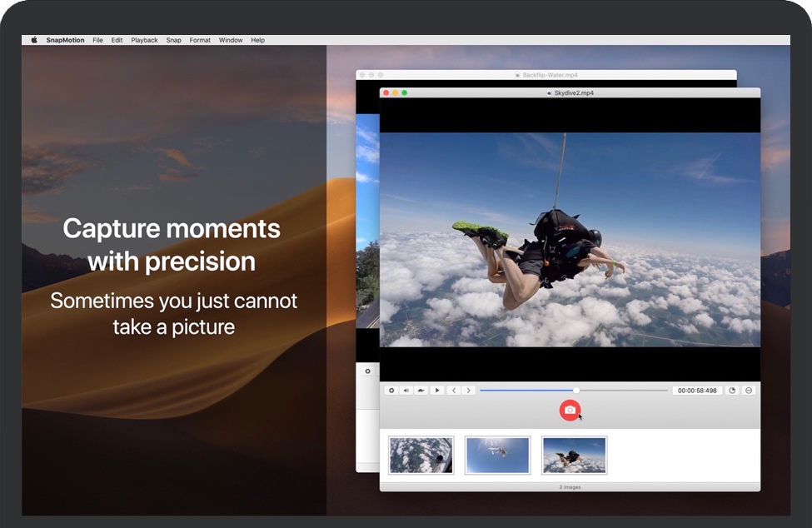Step back one frame with left chevron

tap(453, 390)
